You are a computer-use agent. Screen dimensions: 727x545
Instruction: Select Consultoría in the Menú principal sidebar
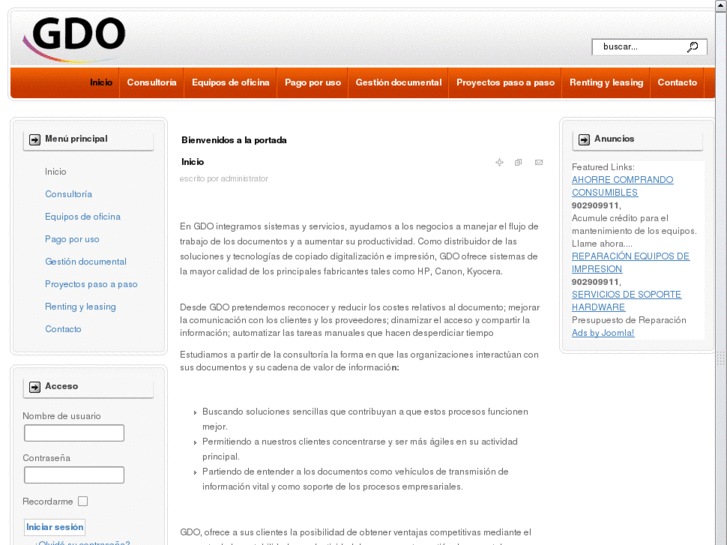(69, 194)
